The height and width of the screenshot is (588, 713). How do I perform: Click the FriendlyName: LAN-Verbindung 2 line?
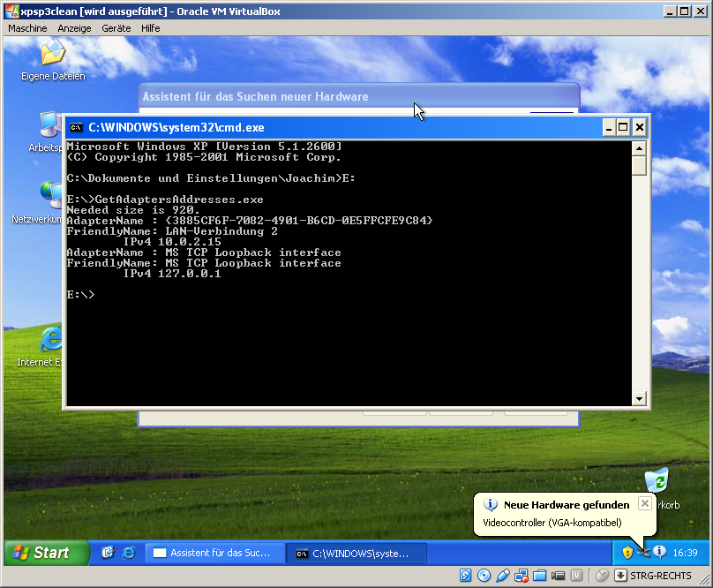(x=172, y=231)
